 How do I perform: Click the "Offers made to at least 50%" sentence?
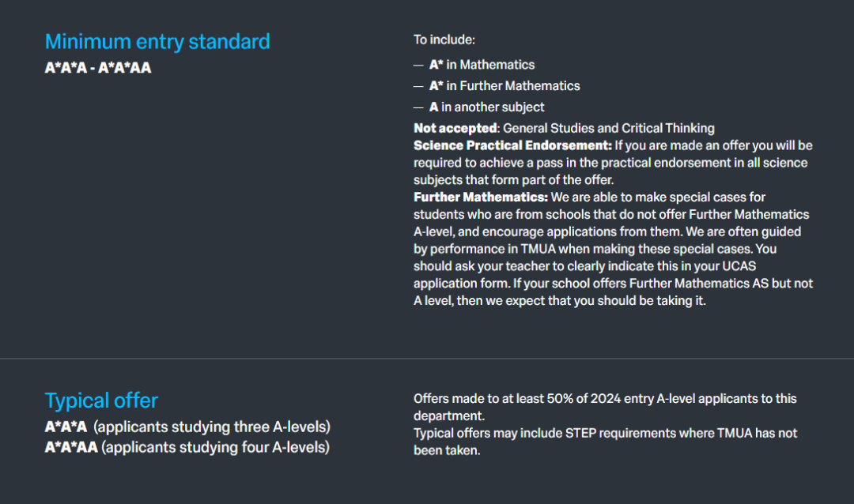click(605, 399)
